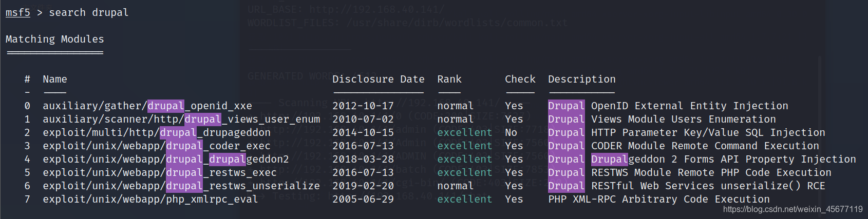Select module auxiliary/gather/drupal_openid_xxe
This screenshot has height=219, width=868.
147,106
